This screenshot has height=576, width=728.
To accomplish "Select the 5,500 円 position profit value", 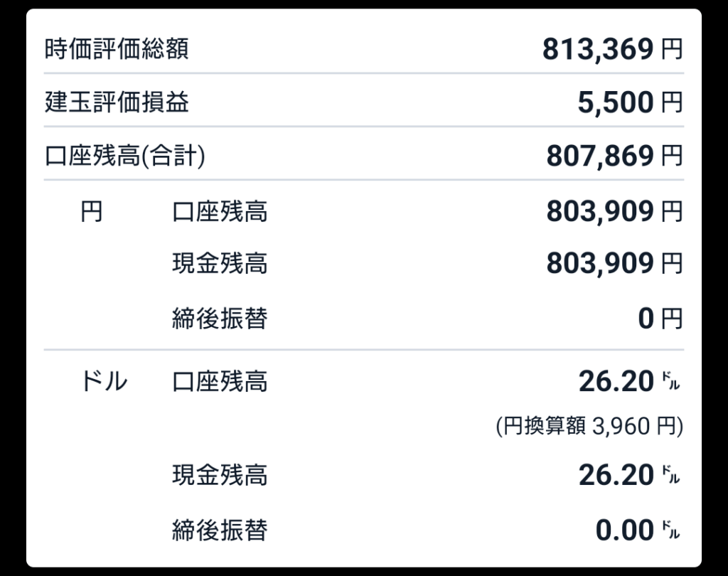I will tap(629, 103).
